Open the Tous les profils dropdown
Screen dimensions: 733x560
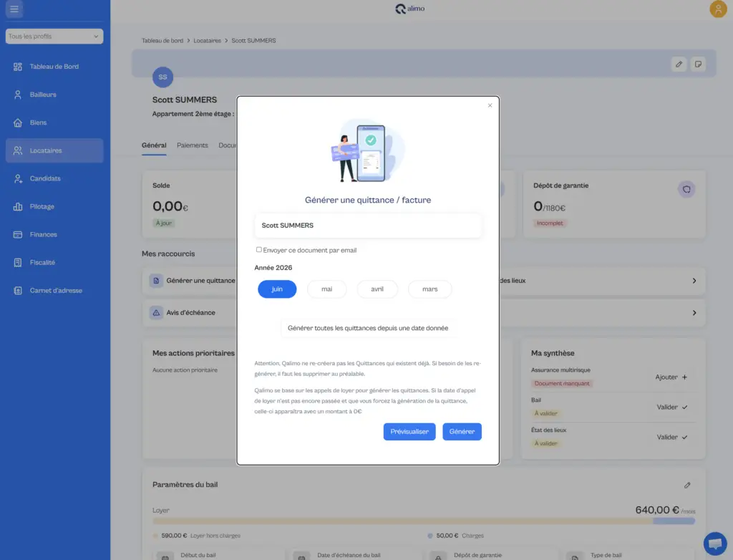coord(54,37)
